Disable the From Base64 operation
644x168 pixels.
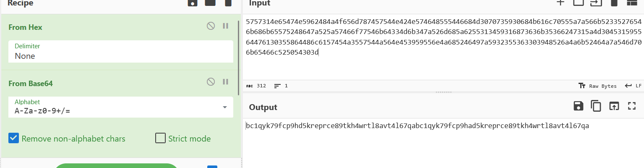211,81
